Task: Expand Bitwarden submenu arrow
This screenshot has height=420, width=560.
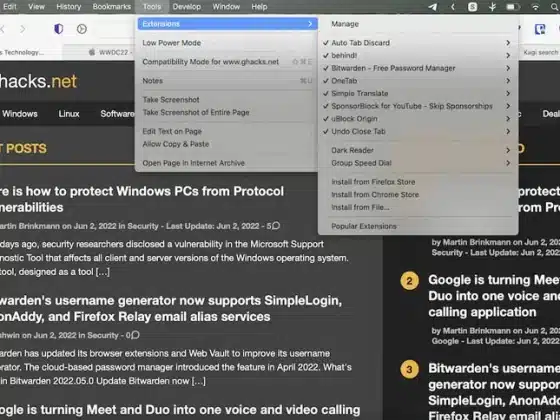Action: 508,68
